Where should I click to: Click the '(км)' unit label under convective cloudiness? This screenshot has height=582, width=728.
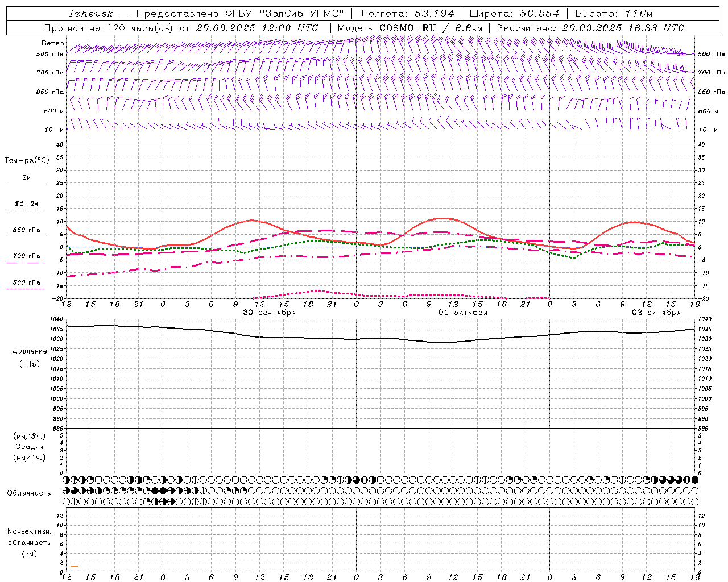click(x=30, y=554)
